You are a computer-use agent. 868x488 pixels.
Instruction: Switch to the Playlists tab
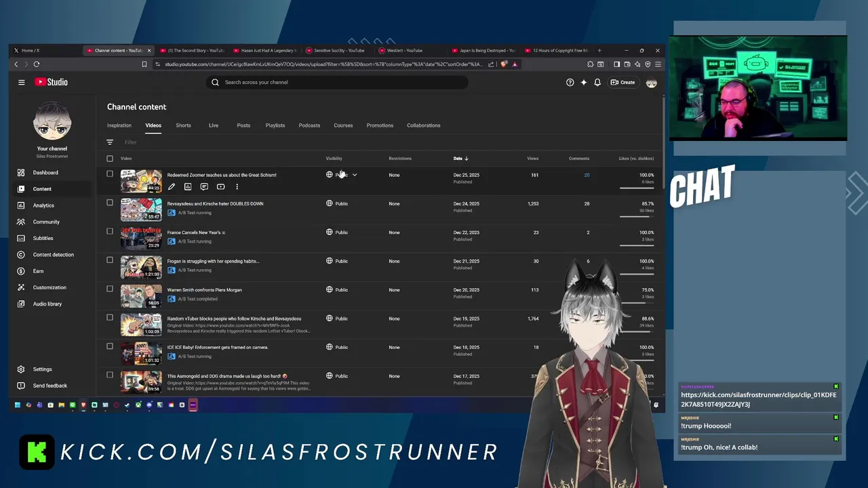click(275, 125)
